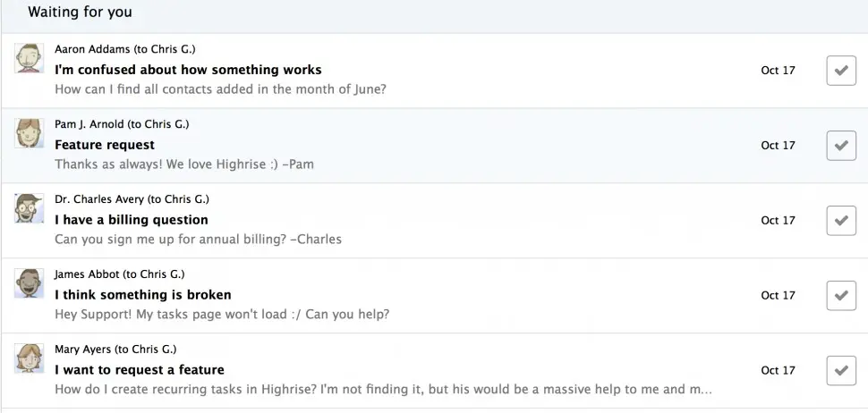Mark Pam's 'Feature request' as done
Viewport: 868px width, 413px height.
840,146
